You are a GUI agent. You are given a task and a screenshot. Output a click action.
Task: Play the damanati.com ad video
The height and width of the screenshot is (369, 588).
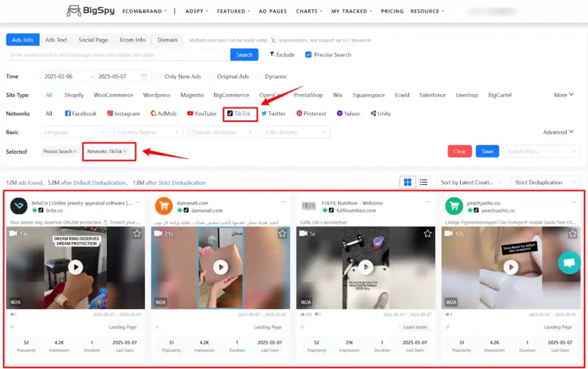[220, 267]
